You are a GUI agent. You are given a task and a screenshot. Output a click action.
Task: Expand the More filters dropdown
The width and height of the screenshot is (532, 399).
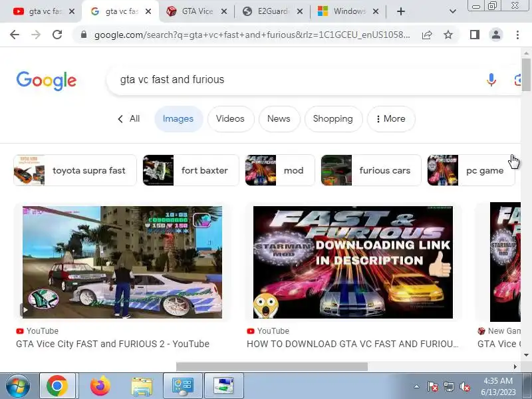point(391,119)
